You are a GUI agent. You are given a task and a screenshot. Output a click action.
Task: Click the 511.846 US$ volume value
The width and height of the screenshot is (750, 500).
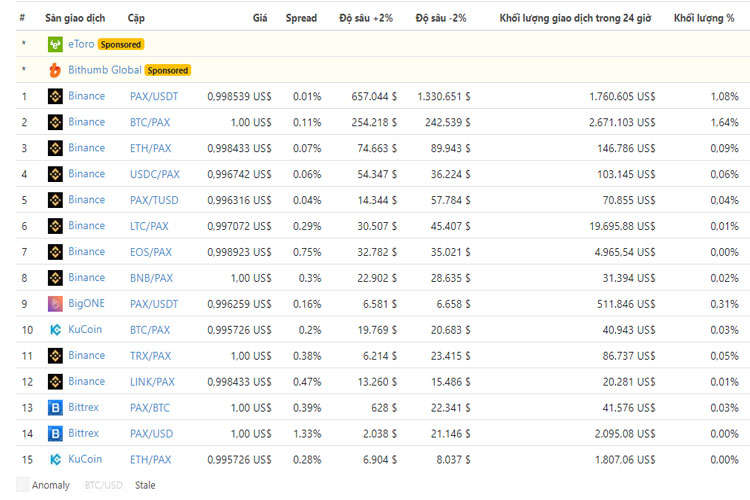point(626,304)
